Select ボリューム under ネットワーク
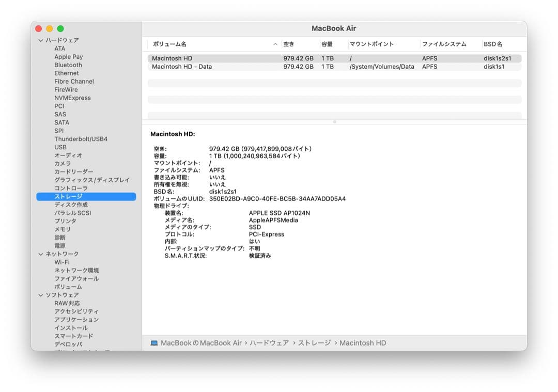 tap(68, 287)
